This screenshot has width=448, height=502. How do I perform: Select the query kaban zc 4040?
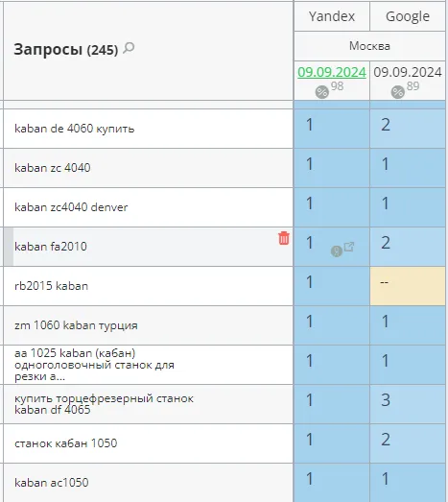pyautogui.click(x=53, y=168)
